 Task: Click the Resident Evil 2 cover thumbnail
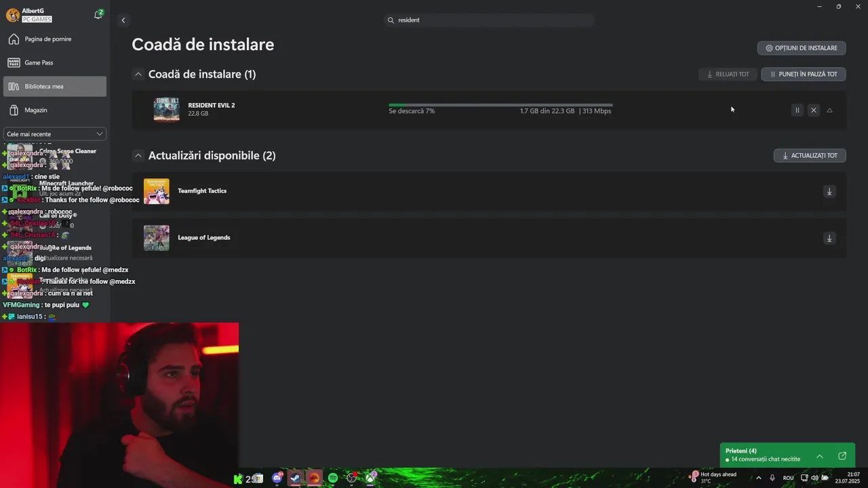coord(166,110)
